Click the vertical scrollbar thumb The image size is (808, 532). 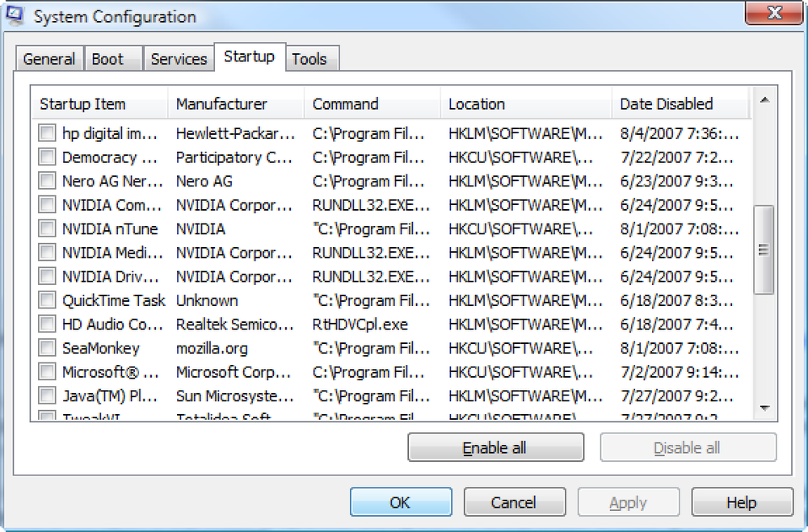(764, 249)
